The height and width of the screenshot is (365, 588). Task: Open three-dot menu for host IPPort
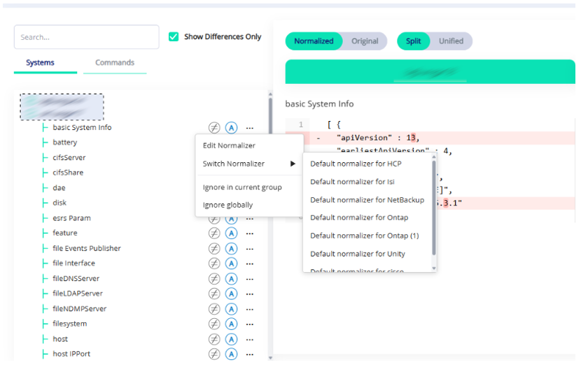pyautogui.click(x=250, y=355)
